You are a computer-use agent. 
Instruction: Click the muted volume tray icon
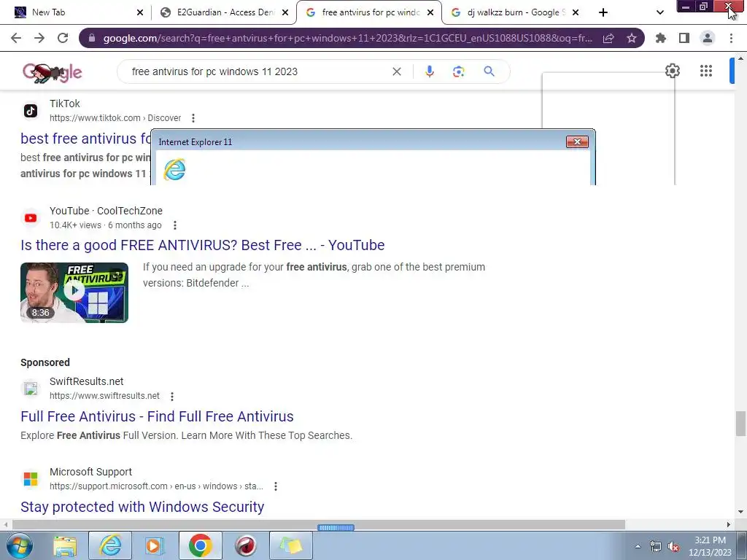pos(673,546)
